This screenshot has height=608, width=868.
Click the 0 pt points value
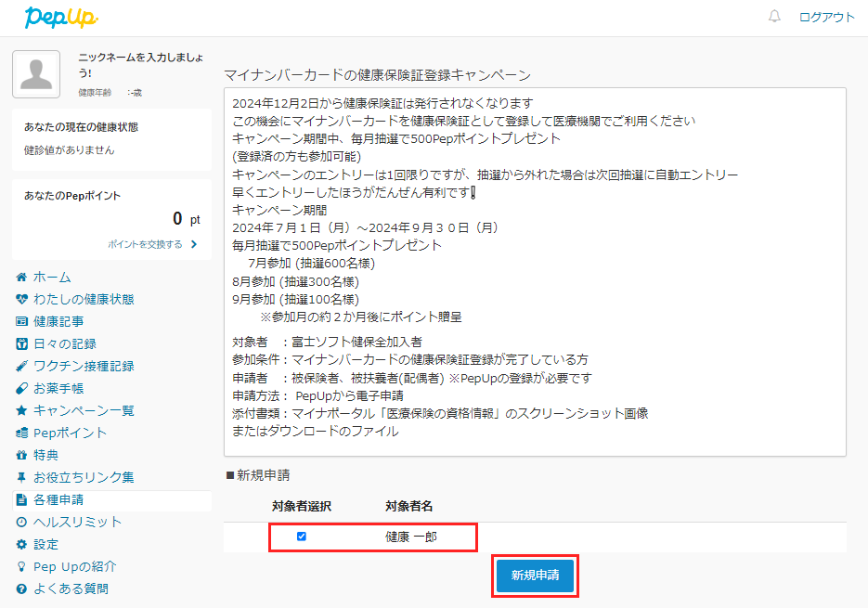click(x=186, y=219)
